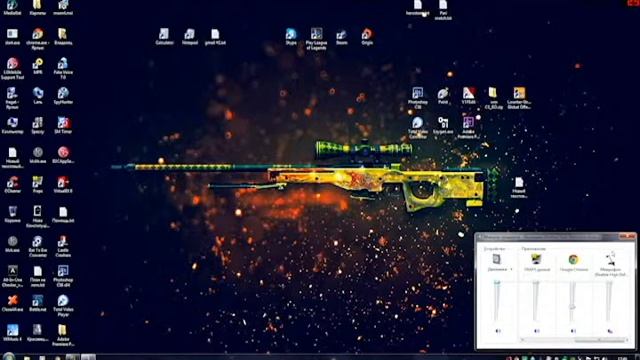Screen dimensions: 640x360
Task: Mute Google Chrome in the volume mixer
Action: click(573, 331)
